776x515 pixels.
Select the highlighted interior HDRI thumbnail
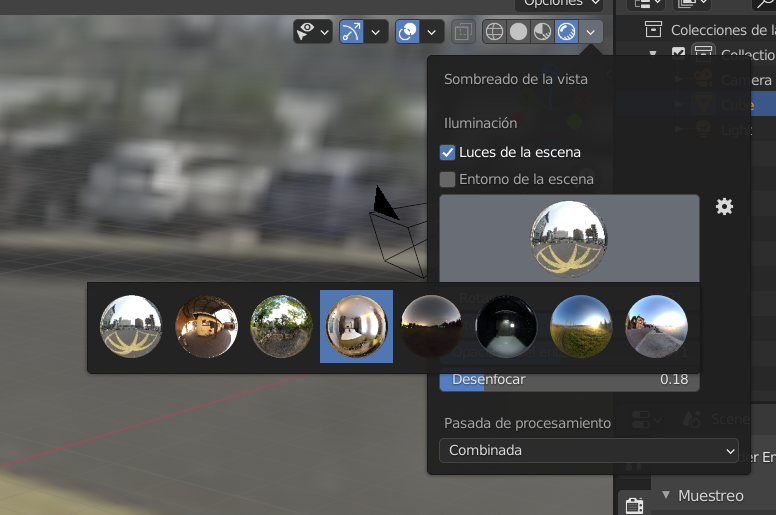[x=356, y=327]
